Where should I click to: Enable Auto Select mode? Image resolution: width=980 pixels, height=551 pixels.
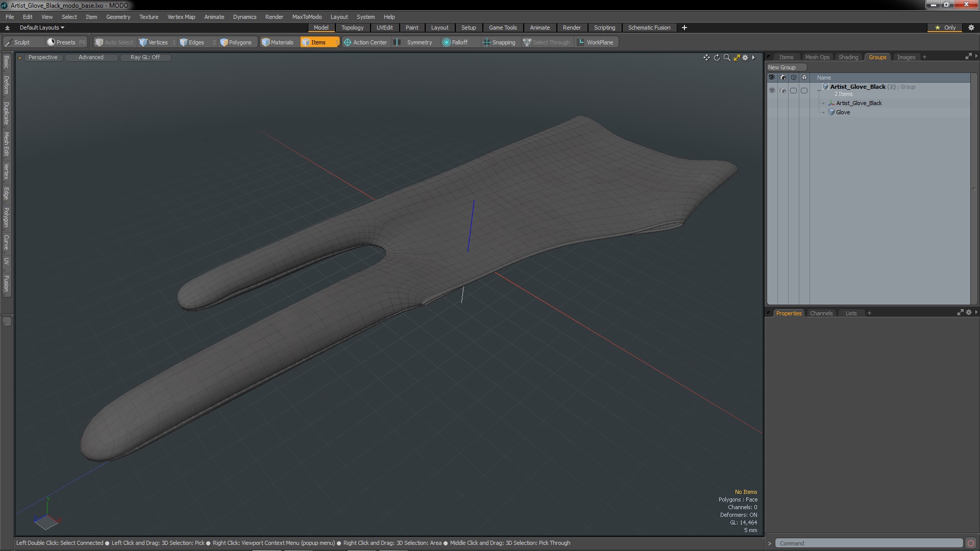[114, 42]
